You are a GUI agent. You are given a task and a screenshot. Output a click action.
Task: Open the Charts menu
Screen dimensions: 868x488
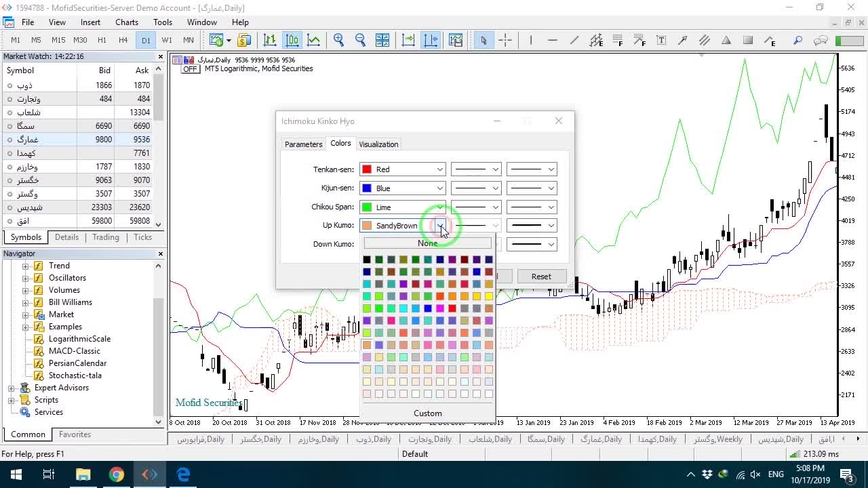pyautogui.click(x=127, y=22)
